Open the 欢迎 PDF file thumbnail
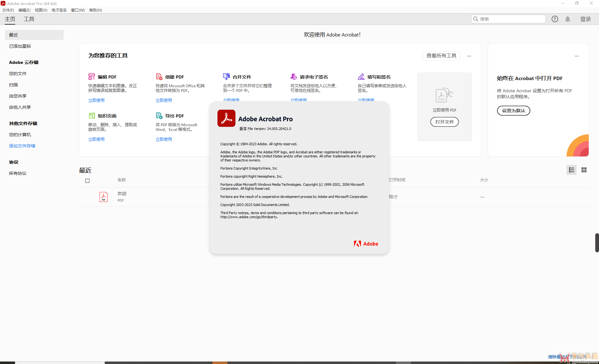The height and width of the screenshot is (364, 599). [104, 197]
